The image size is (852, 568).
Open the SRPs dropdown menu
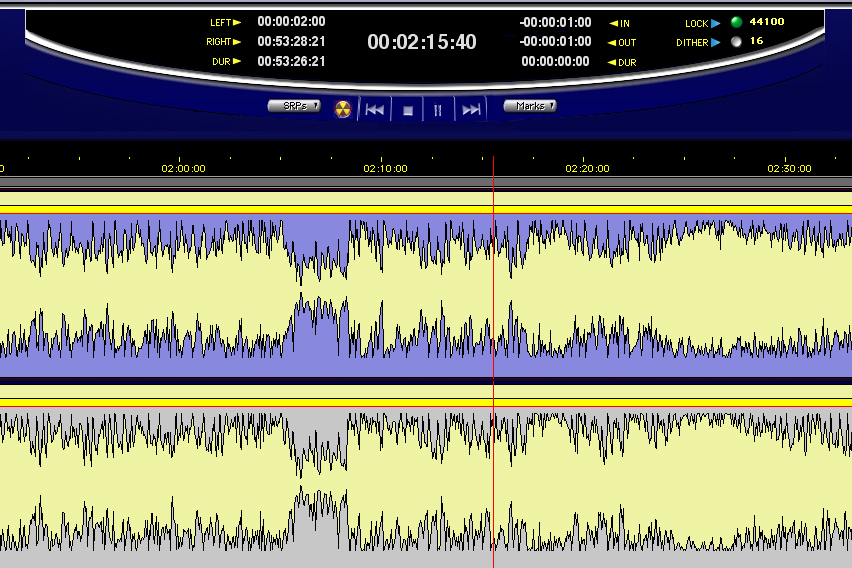pos(295,106)
